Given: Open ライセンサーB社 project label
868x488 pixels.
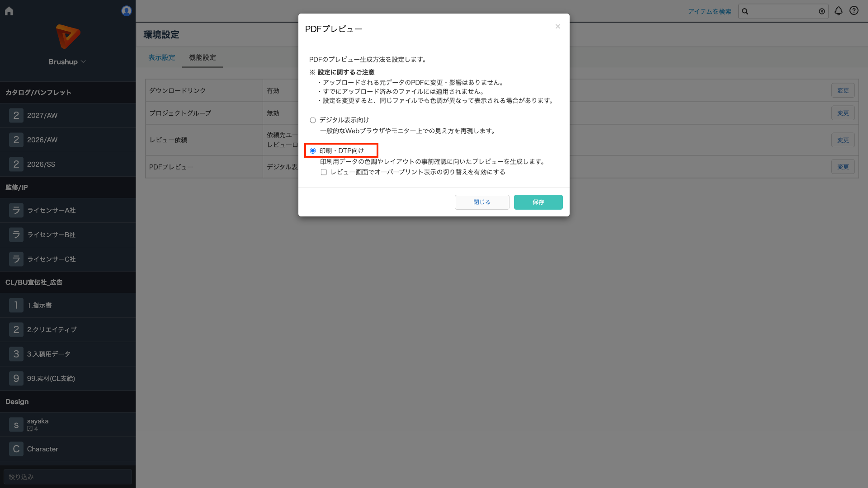Looking at the screenshot, I should [x=52, y=235].
